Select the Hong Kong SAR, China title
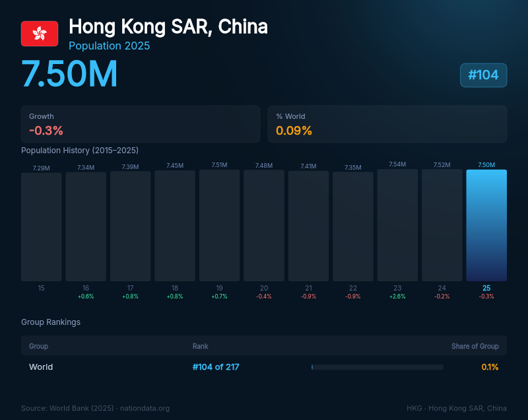The image size is (528, 420). [x=168, y=26]
